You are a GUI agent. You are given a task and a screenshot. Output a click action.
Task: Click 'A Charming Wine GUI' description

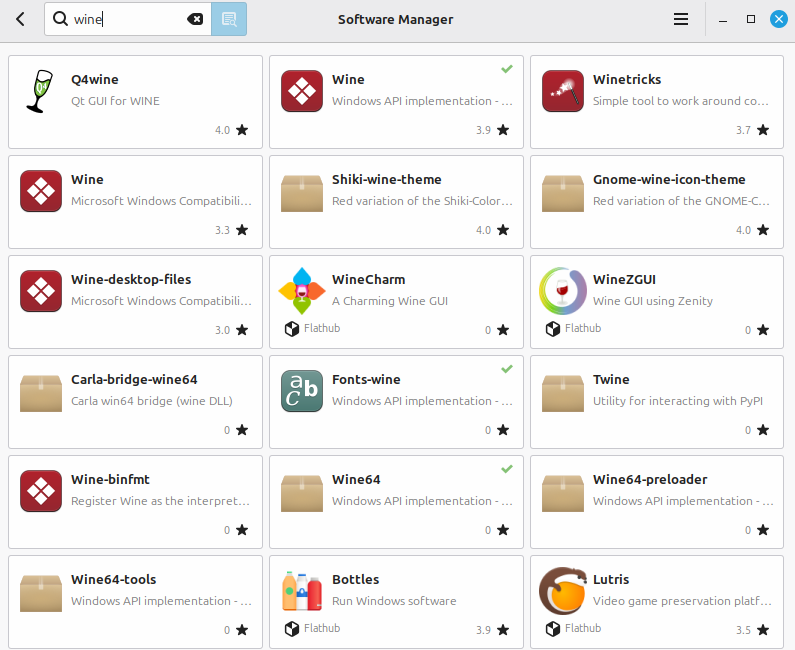point(390,301)
